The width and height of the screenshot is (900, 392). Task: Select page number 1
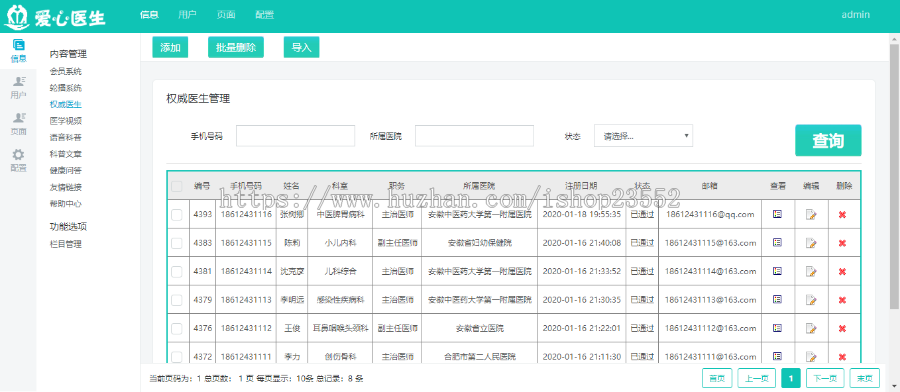[792, 378]
